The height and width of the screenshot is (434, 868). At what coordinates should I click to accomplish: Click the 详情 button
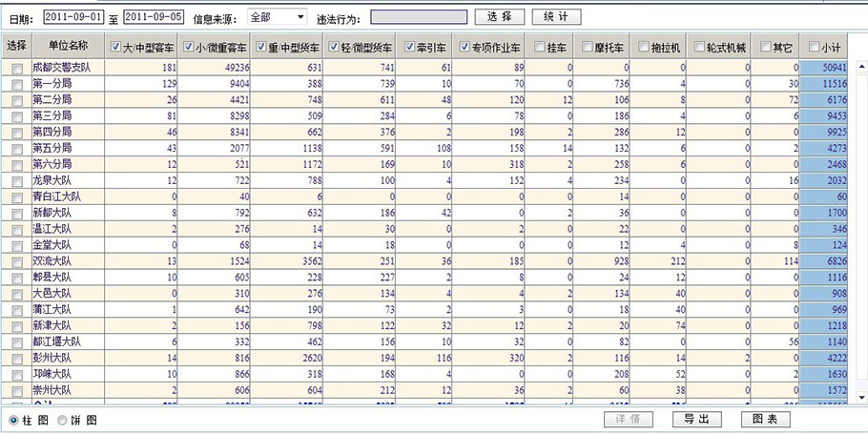[x=629, y=419]
